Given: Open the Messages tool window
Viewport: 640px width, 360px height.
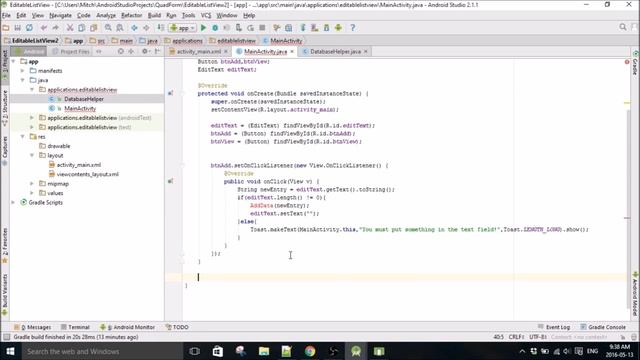Looking at the screenshot, I should [x=32, y=327].
